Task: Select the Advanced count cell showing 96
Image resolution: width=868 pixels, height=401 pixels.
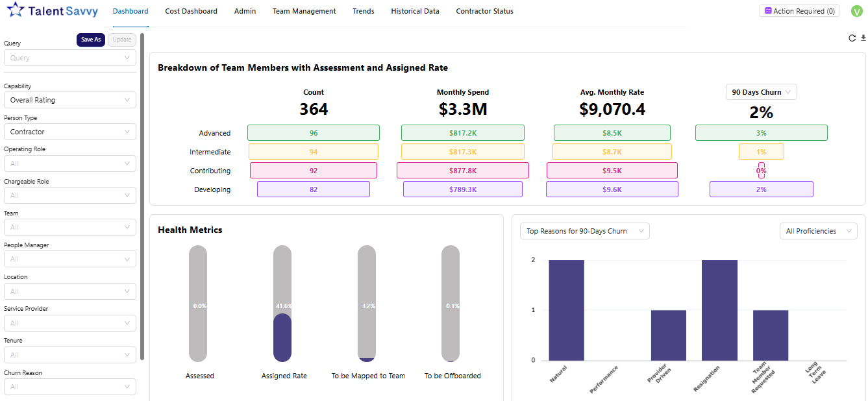Action: coord(314,132)
